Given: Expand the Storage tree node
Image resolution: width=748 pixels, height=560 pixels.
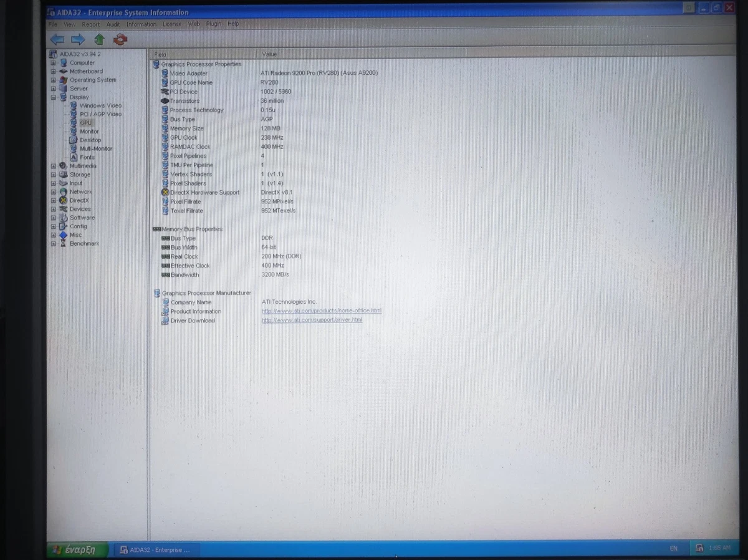Looking at the screenshot, I should tap(53, 175).
